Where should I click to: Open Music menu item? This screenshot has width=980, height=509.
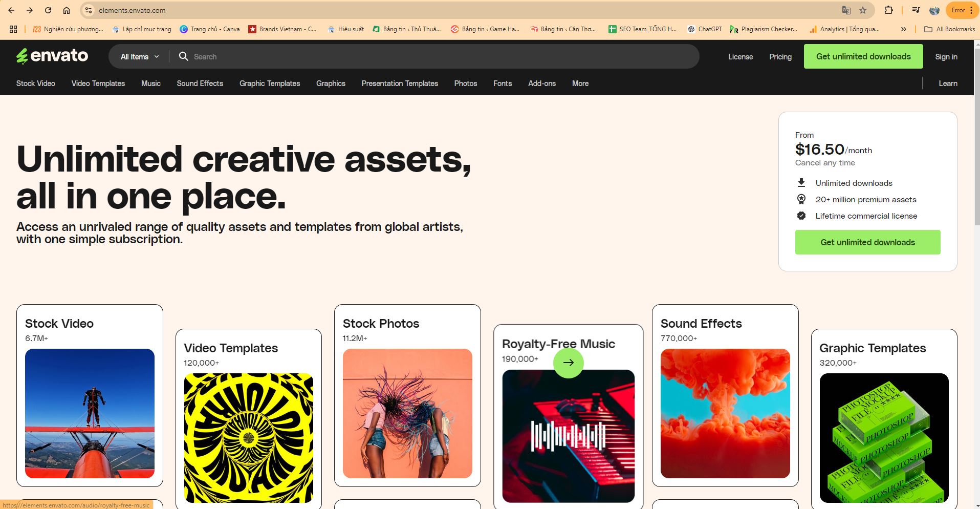(x=151, y=83)
